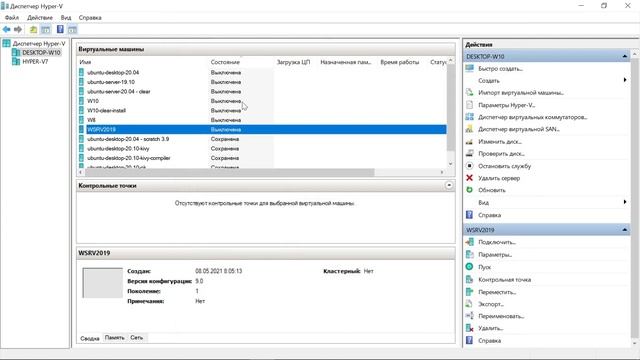This screenshot has height=360, width=640.
Task: Click the Параметры icon for WSRV2019
Action: (469, 254)
